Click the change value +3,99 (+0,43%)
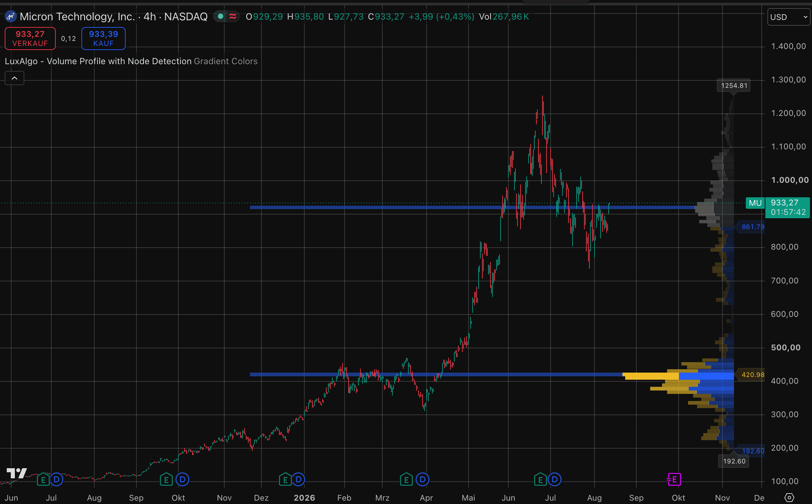 (441, 17)
